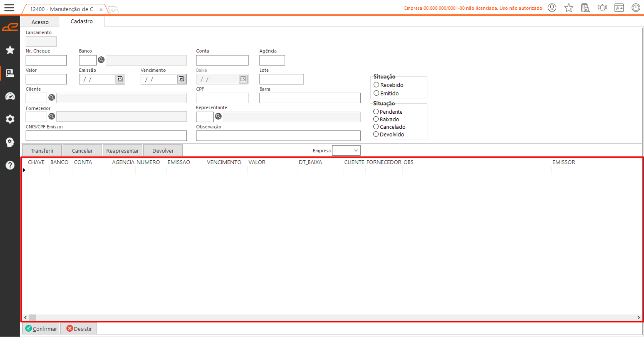This screenshot has width=644, height=337.
Task: Click the user profile icon at top
Action: click(552, 8)
